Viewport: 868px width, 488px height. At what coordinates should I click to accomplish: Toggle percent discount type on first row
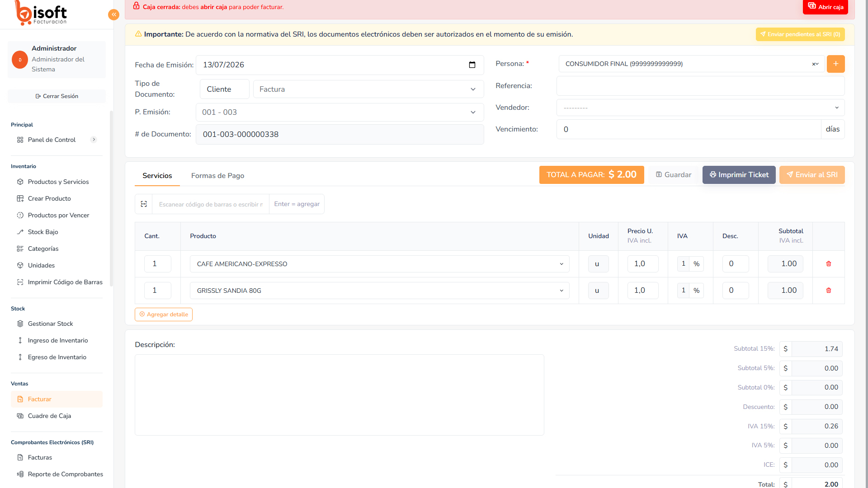[696, 264]
